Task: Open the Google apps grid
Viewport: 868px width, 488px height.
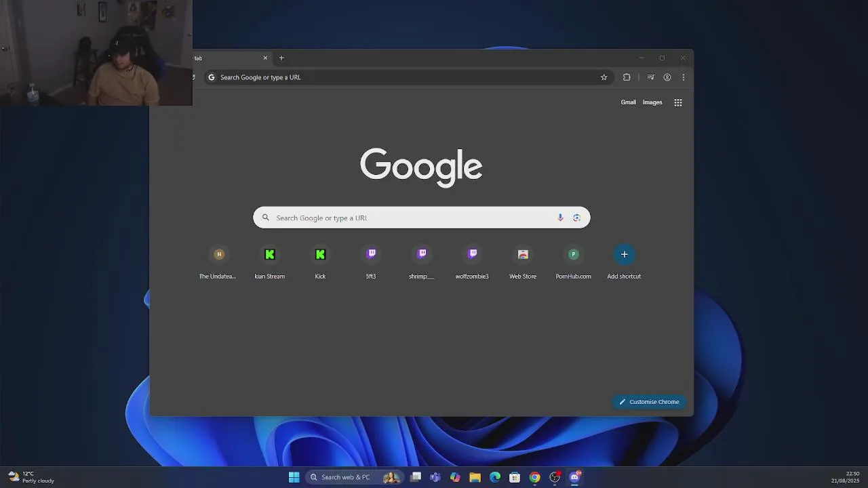Action: [x=678, y=102]
